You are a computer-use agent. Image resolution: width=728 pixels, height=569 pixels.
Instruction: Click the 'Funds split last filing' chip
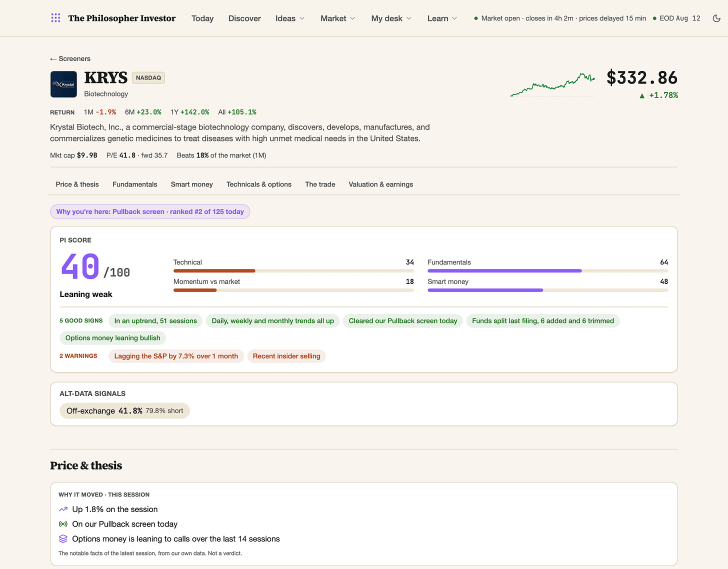click(543, 321)
